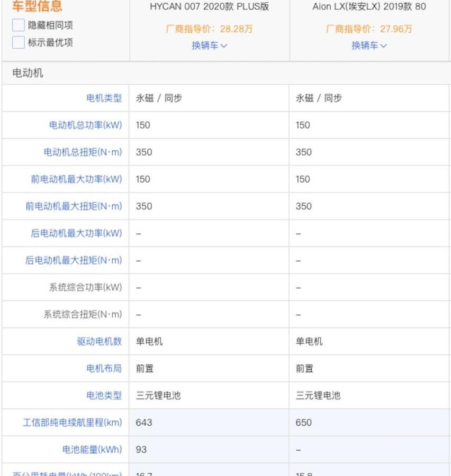
Task: Click the 电动机 section header
Action: [28, 73]
